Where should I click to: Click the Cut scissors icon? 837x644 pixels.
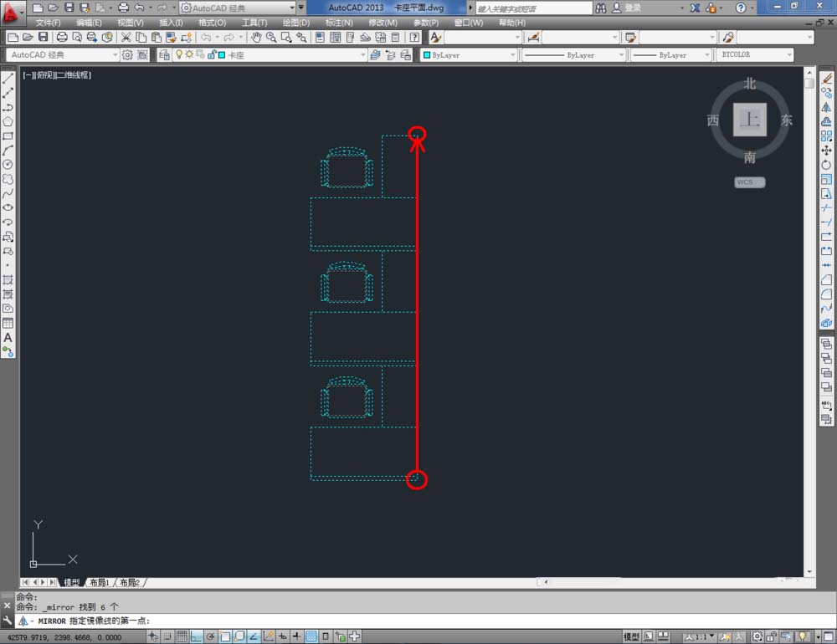126,38
